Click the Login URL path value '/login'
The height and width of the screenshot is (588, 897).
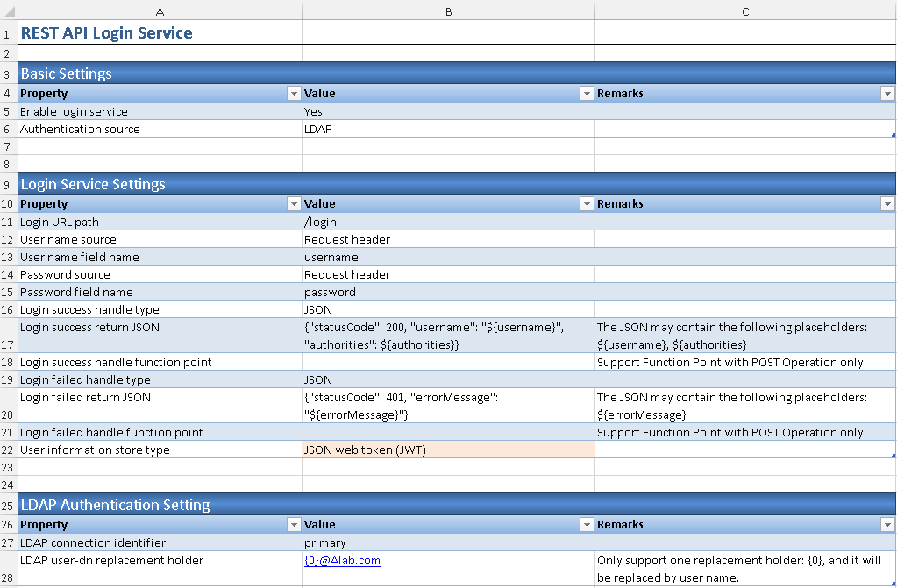(447, 222)
